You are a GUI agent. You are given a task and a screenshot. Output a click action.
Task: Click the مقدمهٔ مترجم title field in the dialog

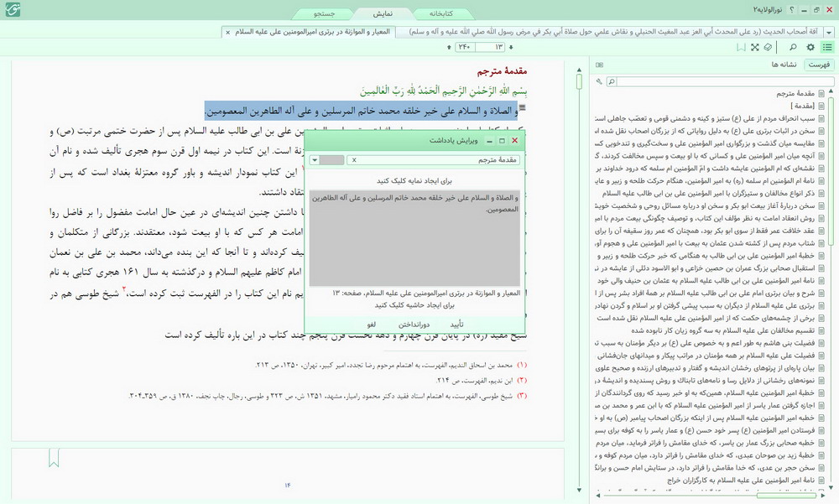[433, 160]
